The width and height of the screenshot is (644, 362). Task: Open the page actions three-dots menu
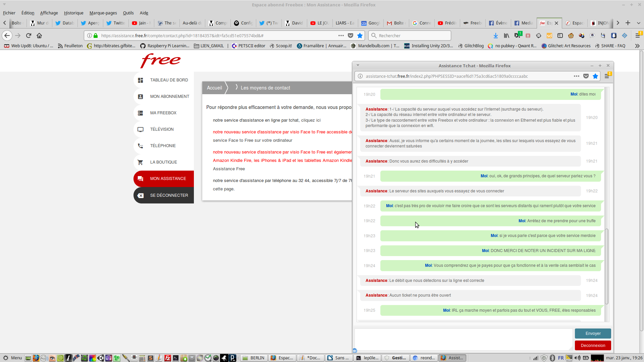[341, 36]
